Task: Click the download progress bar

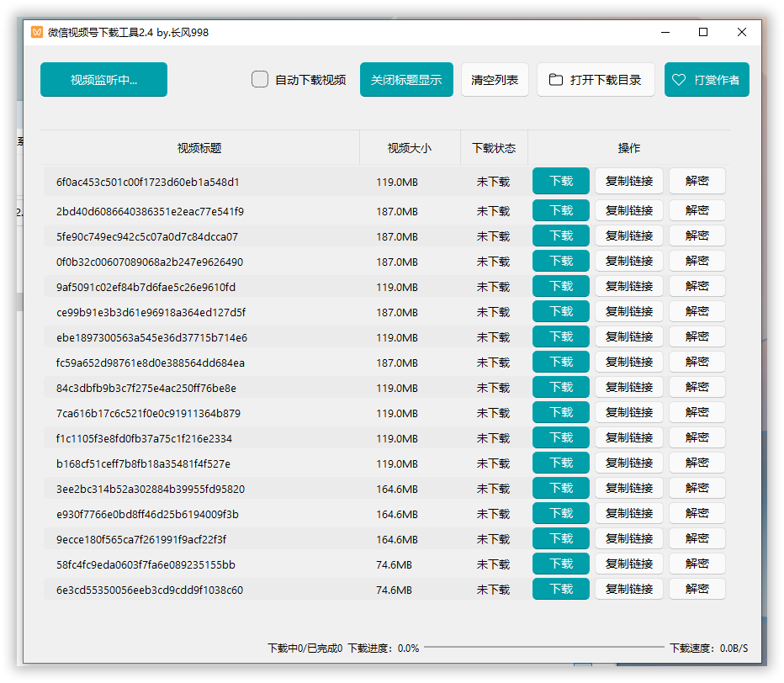Action: pyautogui.click(x=544, y=648)
